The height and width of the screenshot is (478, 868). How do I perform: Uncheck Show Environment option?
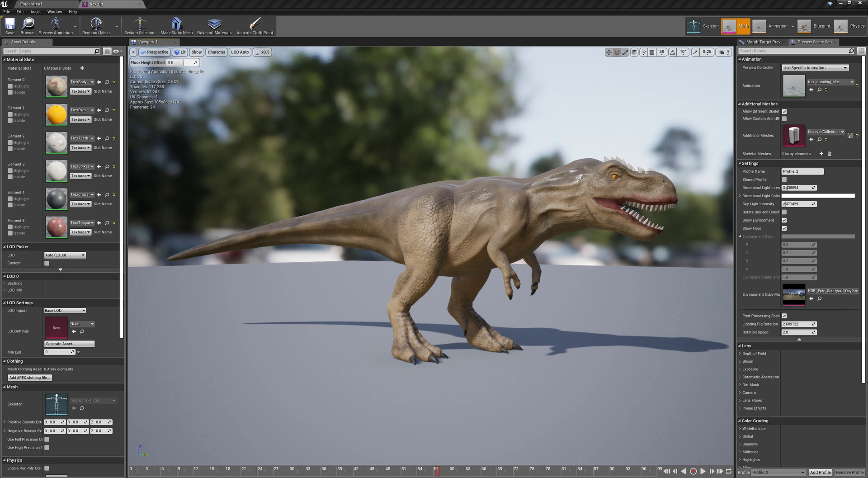pyautogui.click(x=784, y=220)
